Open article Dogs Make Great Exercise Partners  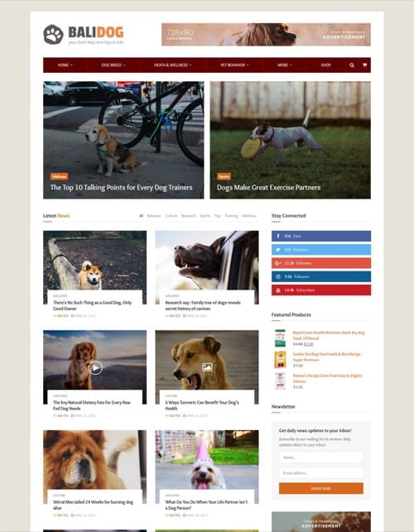click(268, 188)
